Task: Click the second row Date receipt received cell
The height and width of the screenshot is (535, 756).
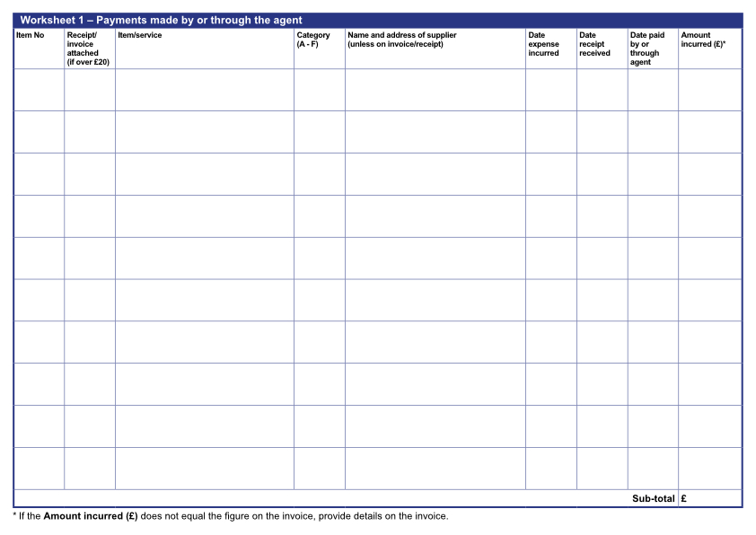Action: point(602,132)
